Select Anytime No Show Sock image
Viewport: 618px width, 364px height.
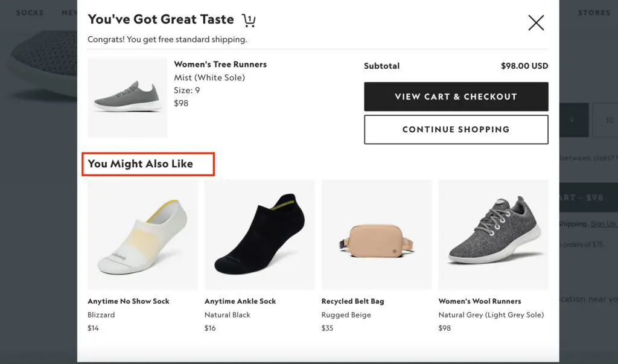point(142,234)
